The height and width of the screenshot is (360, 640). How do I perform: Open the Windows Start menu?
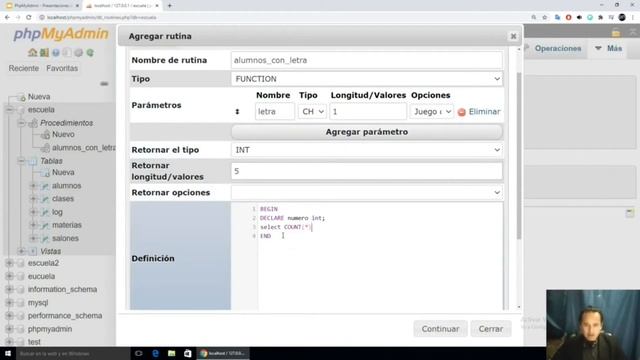tap(8, 353)
